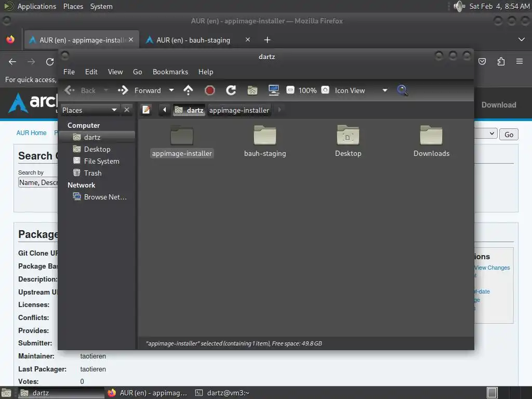Image resolution: width=532 pixels, height=399 pixels.
Task: Open Forward history dropdown arrow
Action: click(171, 90)
